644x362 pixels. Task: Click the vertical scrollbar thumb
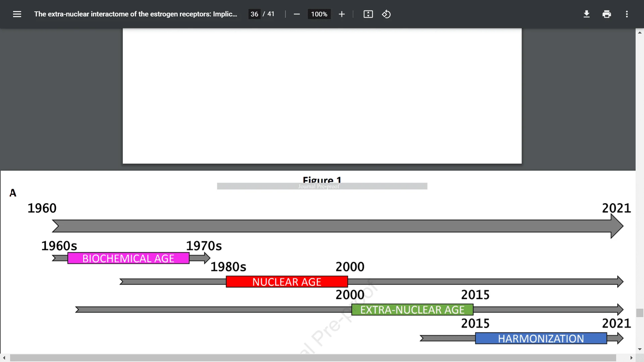(640, 313)
